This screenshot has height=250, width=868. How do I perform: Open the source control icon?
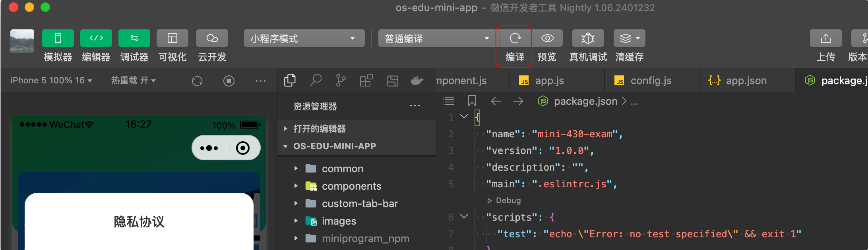pos(341,81)
